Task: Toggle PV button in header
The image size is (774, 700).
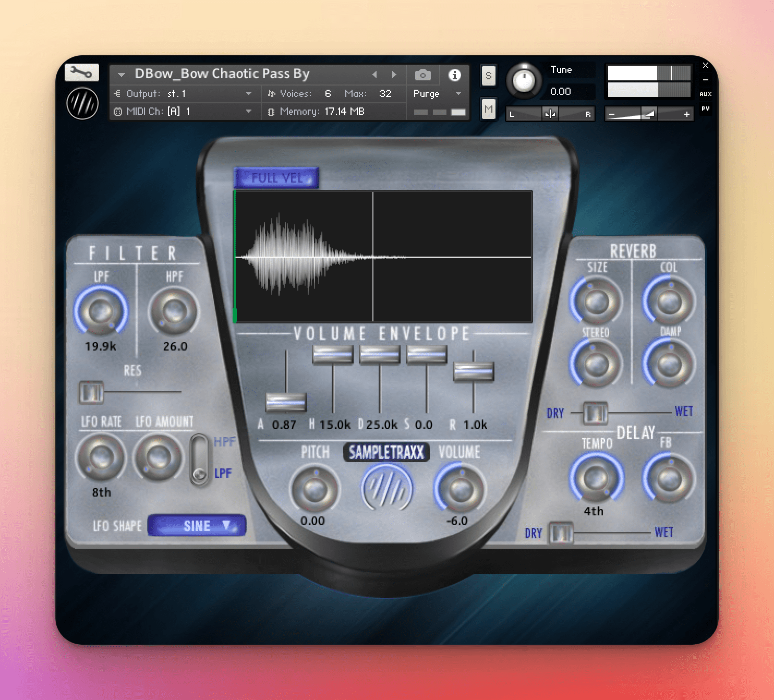Action: [706, 108]
